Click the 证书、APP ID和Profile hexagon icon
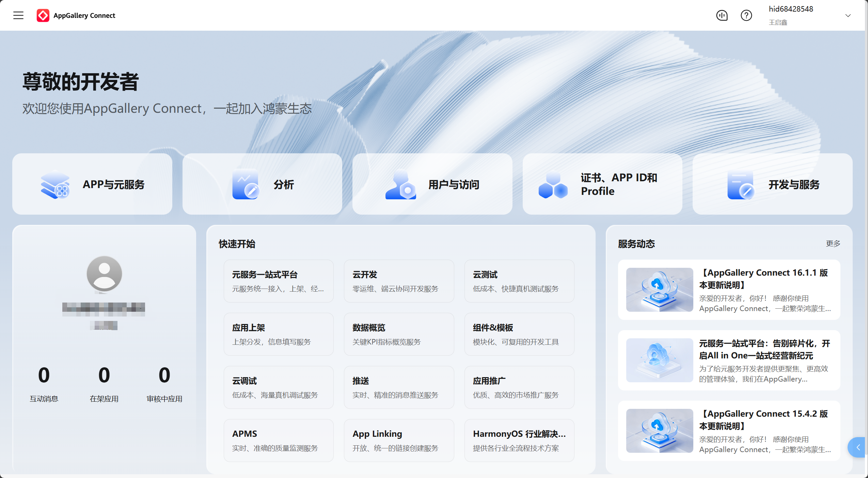868x478 pixels. click(553, 184)
